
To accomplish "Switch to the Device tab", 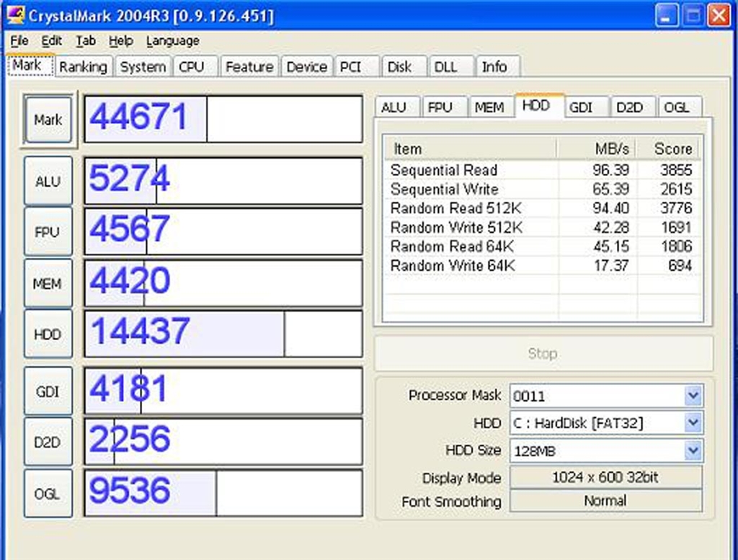I will (307, 67).
